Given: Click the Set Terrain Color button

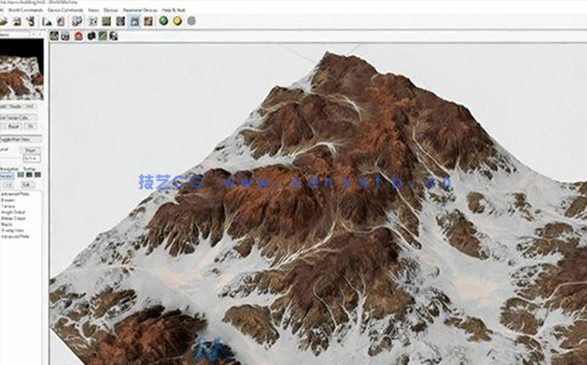Looking at the screenshot, I should 18,117.
